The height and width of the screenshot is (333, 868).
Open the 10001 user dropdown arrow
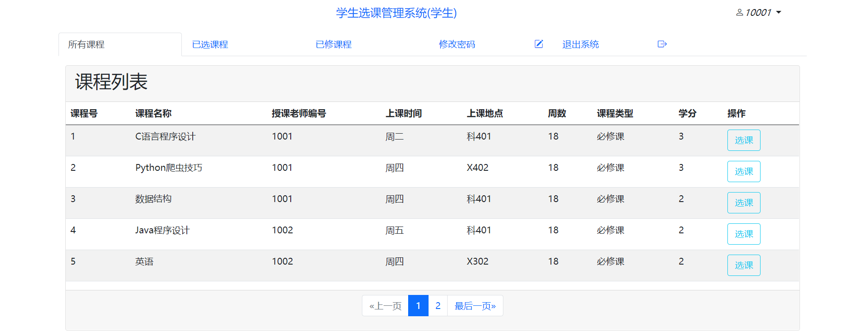click(779, 13)
